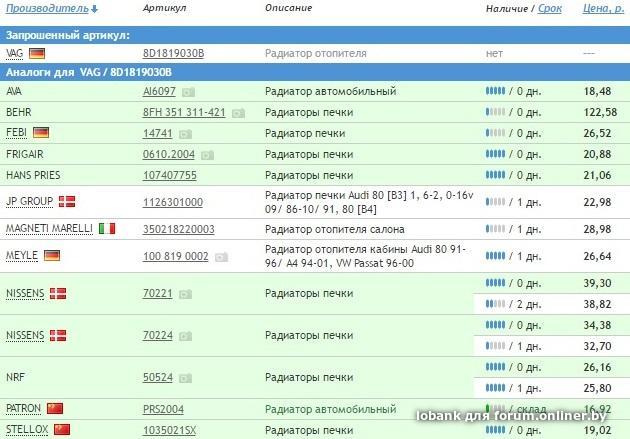Click the sort arrow beside Производитель
The image size is (630, 439).
94,9
